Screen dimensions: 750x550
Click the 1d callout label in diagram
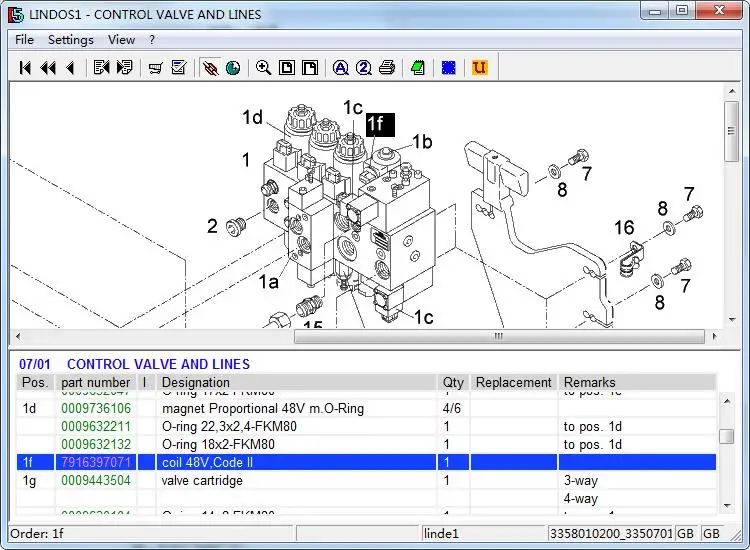click(253, 117)
